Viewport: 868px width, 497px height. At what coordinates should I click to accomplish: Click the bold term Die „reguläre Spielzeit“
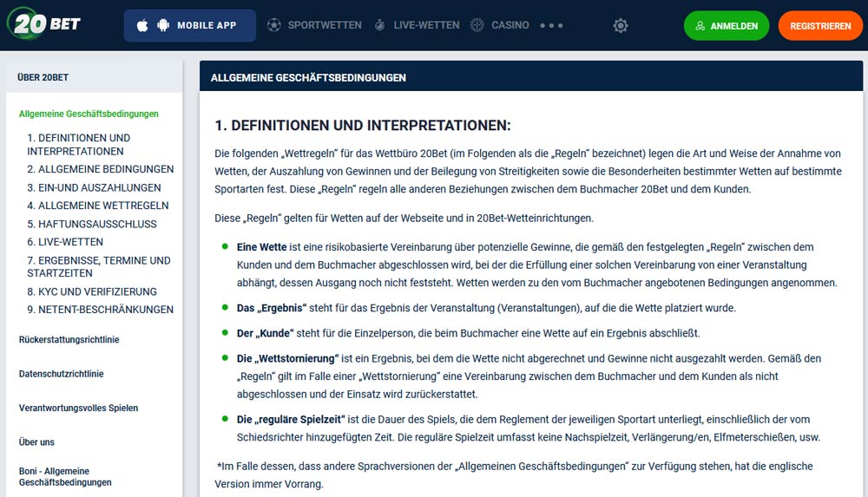pos(291,419)
